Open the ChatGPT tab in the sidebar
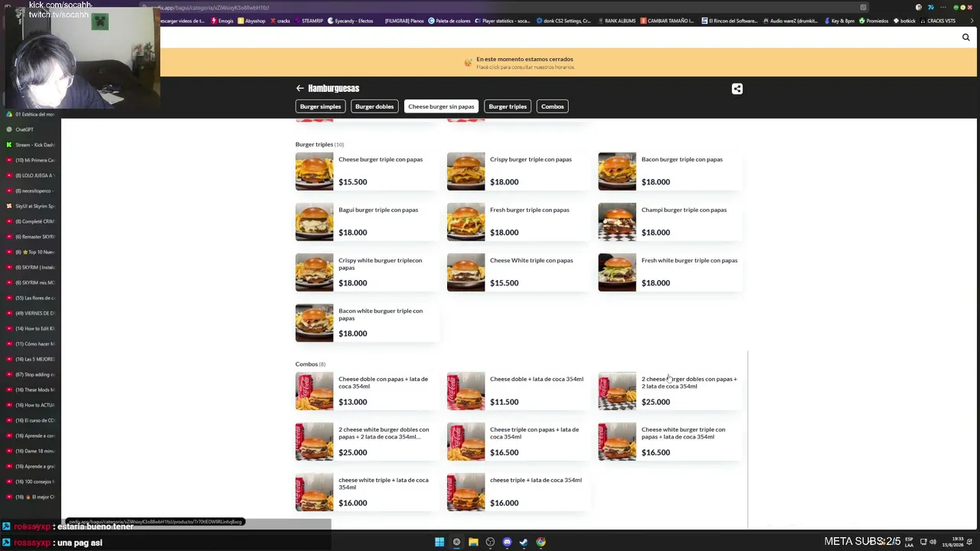 point(31,129)
